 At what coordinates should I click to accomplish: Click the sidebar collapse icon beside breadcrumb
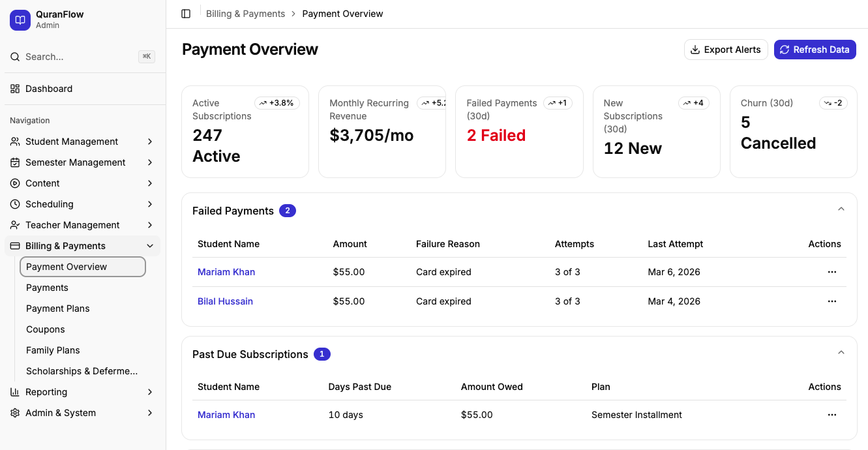(x=186, y=13)
